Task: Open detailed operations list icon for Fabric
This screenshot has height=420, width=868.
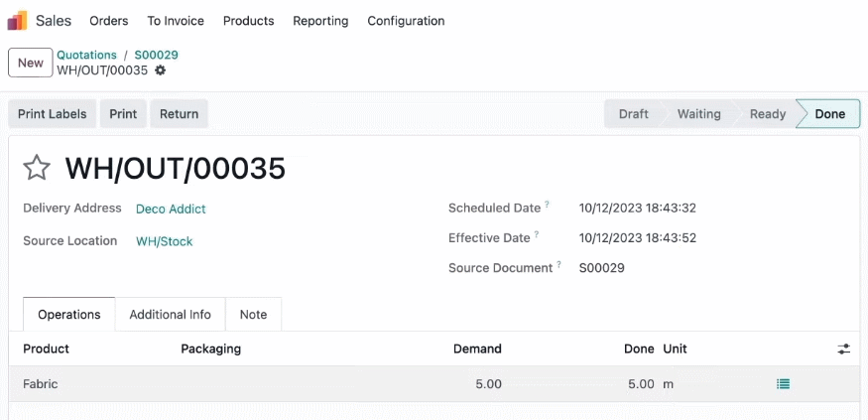Action: pos(783,383)
